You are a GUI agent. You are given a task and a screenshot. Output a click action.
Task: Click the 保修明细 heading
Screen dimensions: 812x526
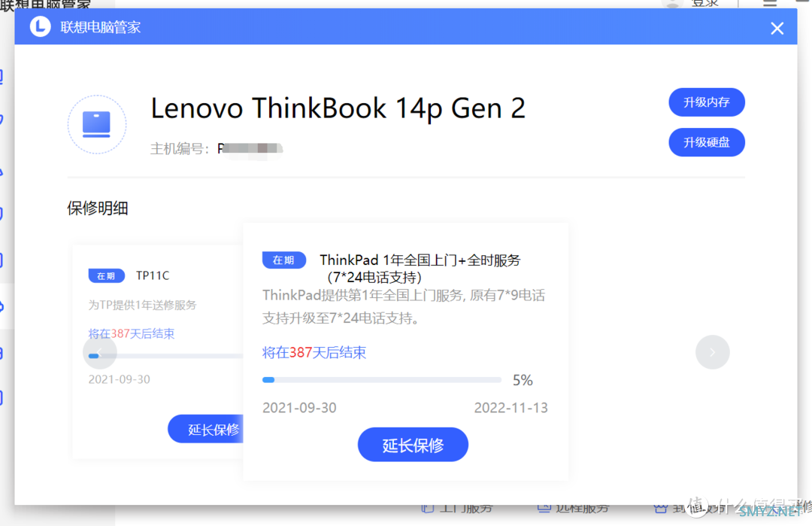point(97,208)
